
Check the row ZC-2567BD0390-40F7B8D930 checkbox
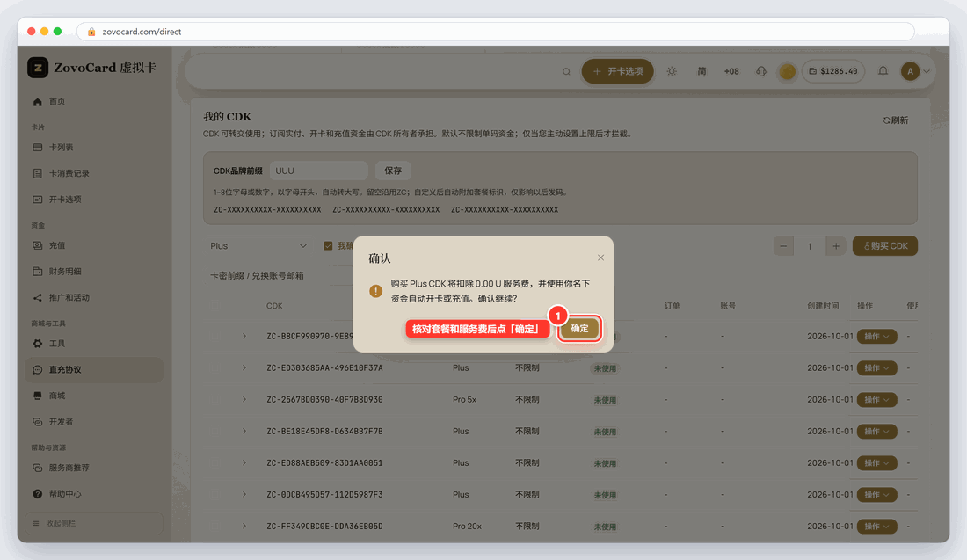[215, 400]
